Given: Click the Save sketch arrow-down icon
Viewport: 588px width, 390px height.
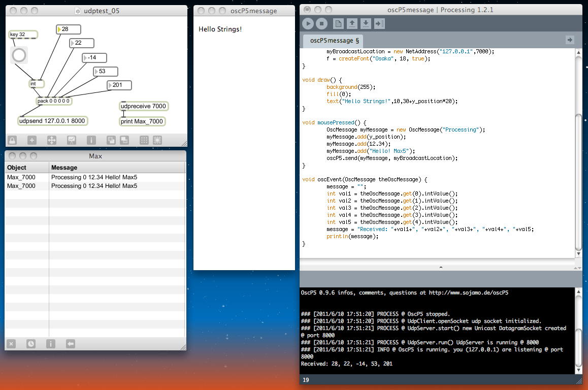Looking at the screenshot, I should pyautogui.click(x=366, y=23).
